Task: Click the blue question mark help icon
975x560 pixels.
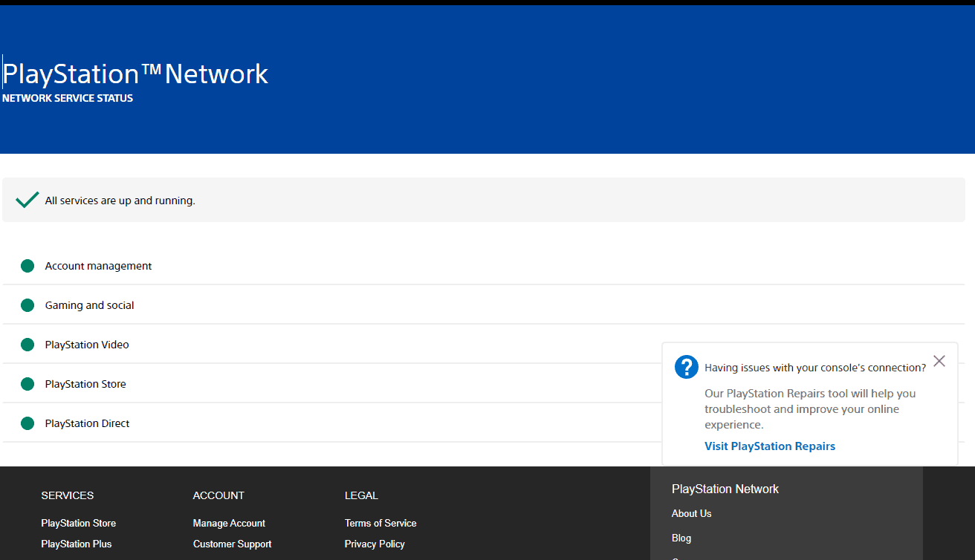Action: pyautogui.click(x=686, y=367)
